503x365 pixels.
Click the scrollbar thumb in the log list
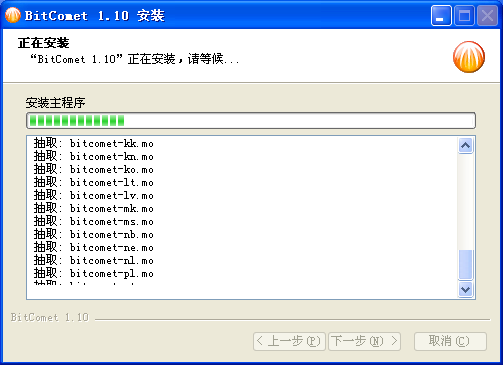[x=465, y=264]
